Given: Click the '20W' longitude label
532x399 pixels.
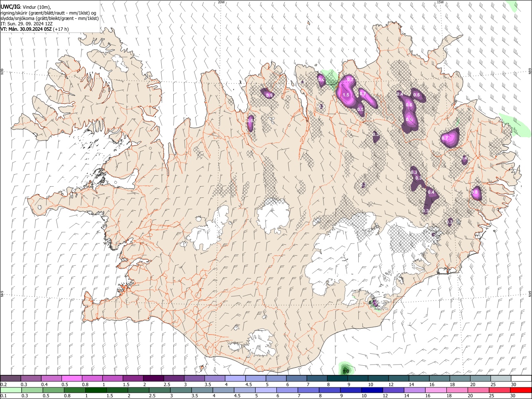Looking at the screenshot, I should pos(222,2).
